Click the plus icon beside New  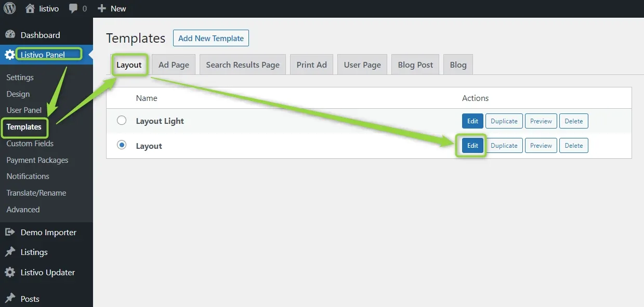[x=102, y=8]
